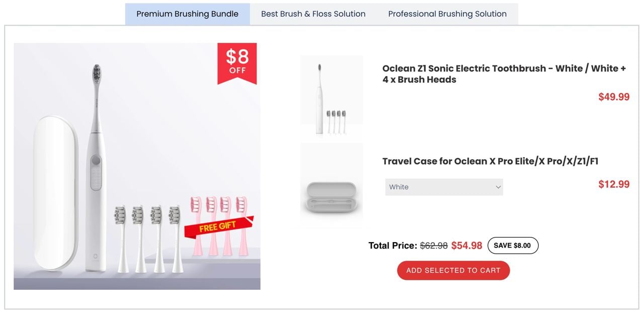Select the Professional Brushing Solution tab
This screenshot has width=644, height=314.
[x=447, y=14]
